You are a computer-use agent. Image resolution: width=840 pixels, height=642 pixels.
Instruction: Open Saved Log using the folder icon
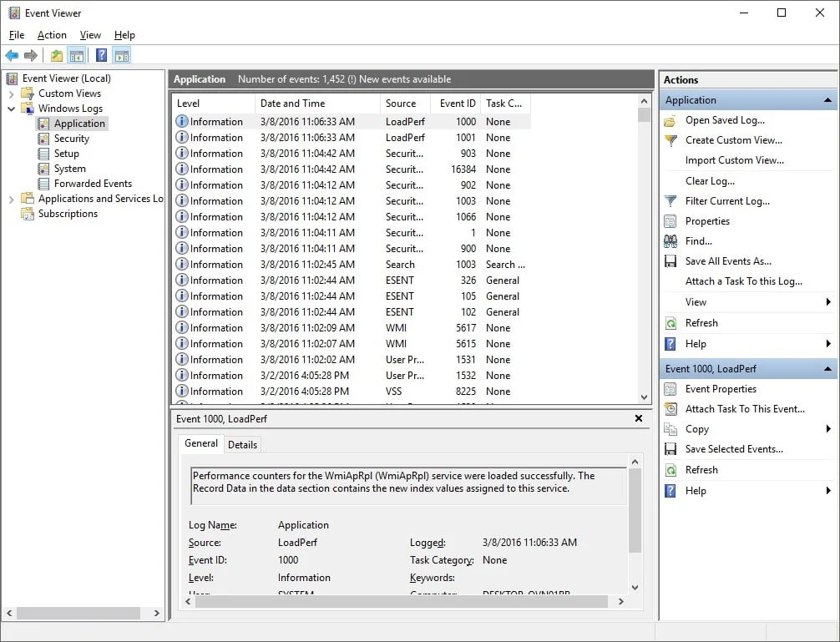[670, 120]
